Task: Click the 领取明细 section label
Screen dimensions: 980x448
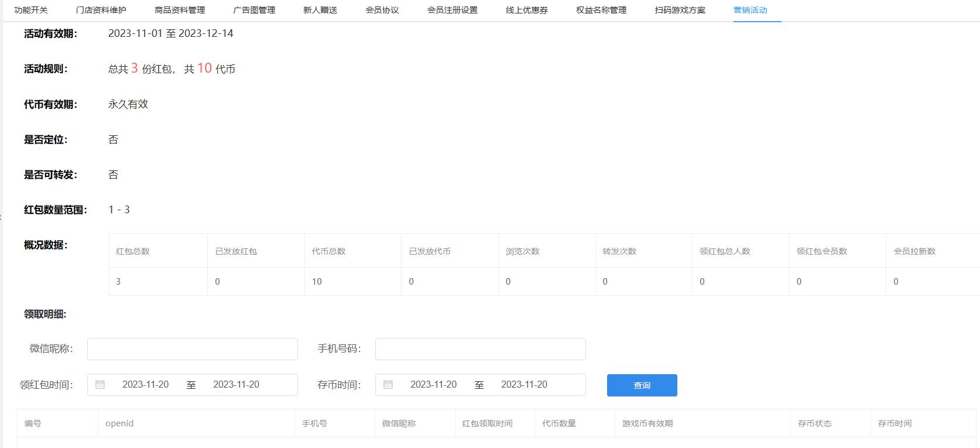Action: tap(45, 314)
